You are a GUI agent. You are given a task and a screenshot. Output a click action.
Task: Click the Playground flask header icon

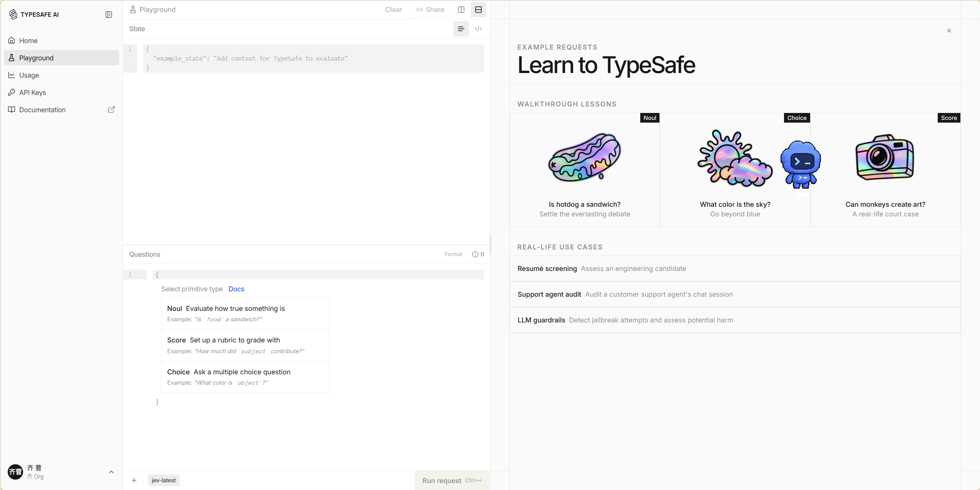(133, 10)
